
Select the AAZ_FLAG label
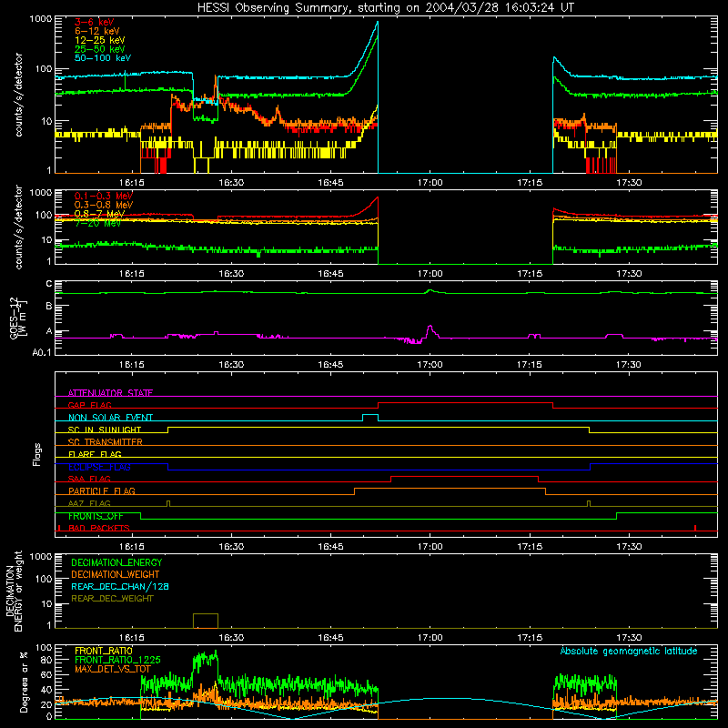(89, 503)
